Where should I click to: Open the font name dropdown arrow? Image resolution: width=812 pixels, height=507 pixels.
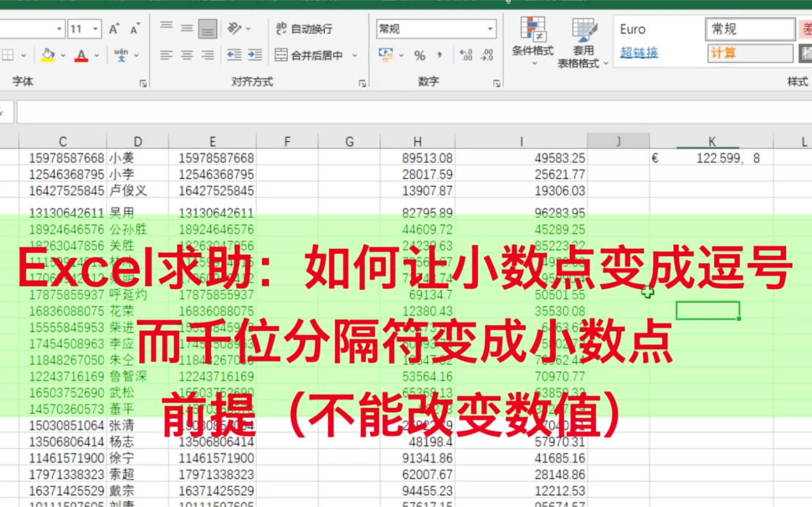[59, 29]
